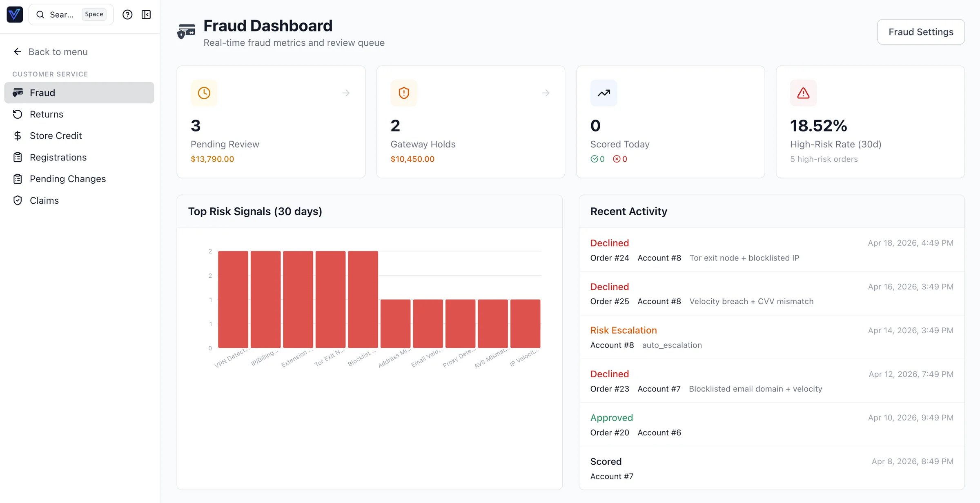Click the clock icon on the Pending Review card

tap(204, 93)
